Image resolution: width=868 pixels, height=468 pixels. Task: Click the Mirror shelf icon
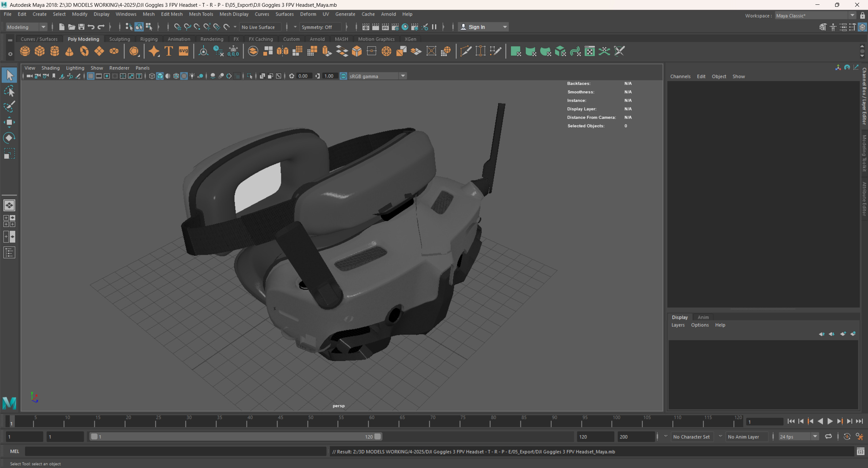(282, 51)
